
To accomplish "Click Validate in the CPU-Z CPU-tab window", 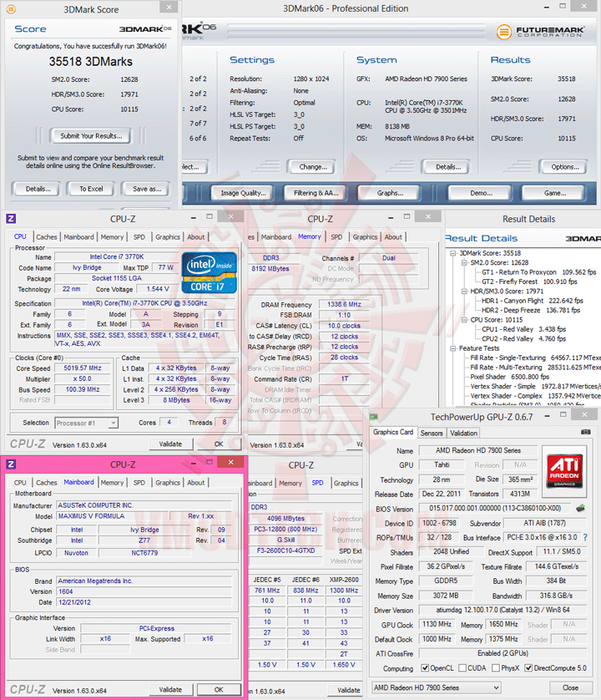I will 170,444.
